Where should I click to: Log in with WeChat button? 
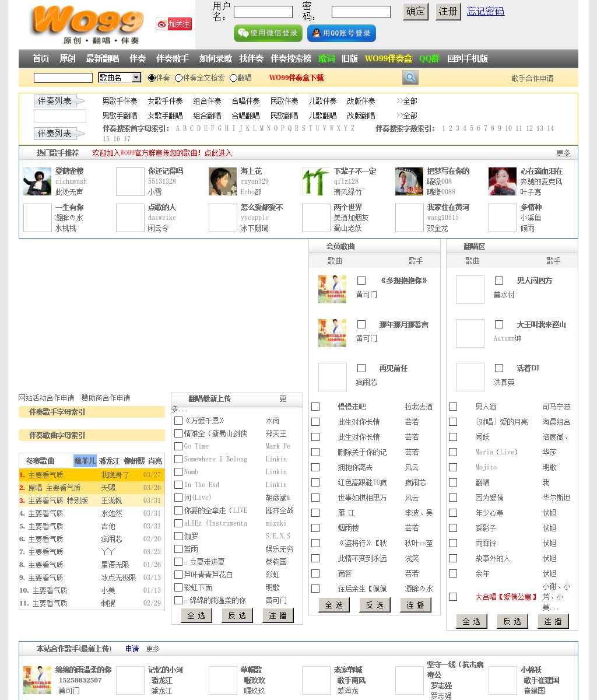point(268,33)
